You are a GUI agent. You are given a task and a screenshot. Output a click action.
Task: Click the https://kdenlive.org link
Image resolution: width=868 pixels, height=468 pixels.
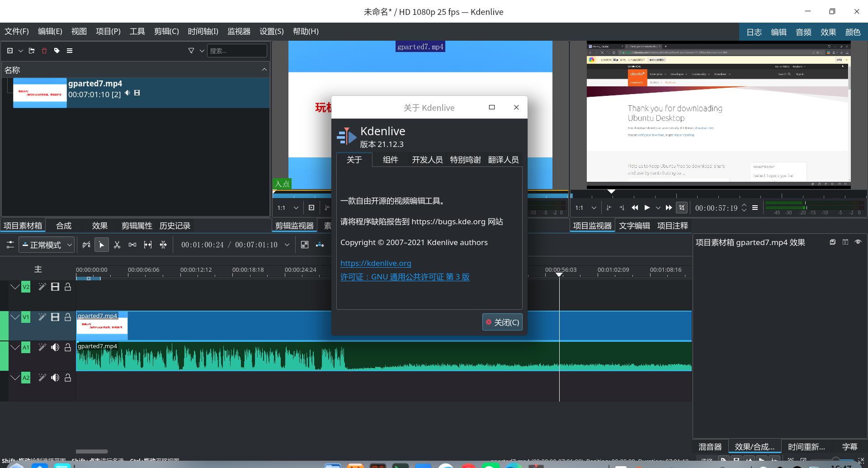(375, 263)
